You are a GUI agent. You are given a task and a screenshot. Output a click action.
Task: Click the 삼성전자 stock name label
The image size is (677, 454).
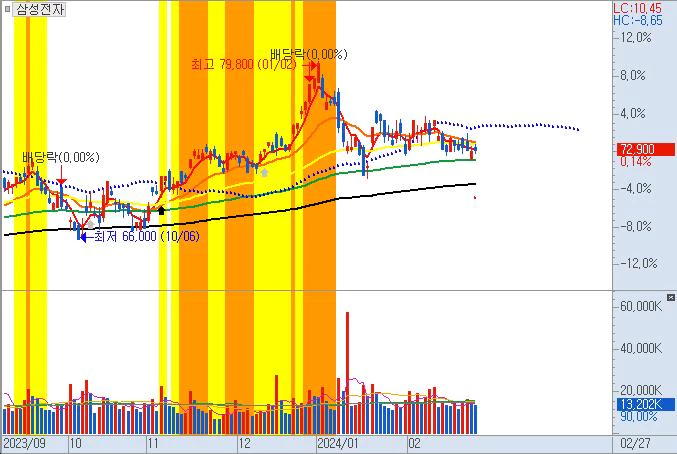click(39, 9)
